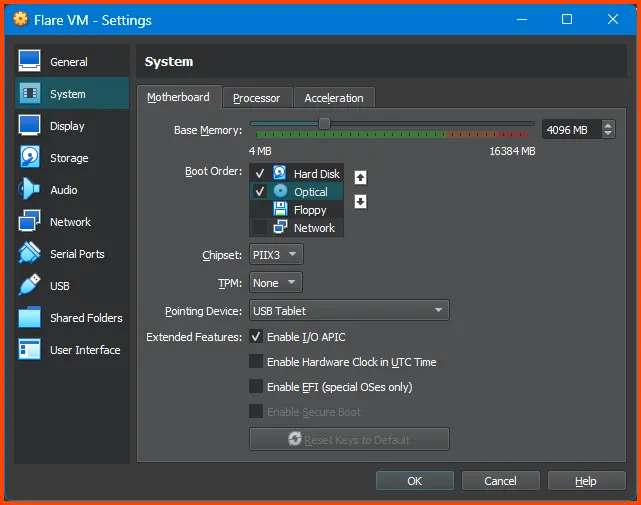Switch to the Acceleration tab
Viewport: 641px width, 505px height.
[334, 98]
